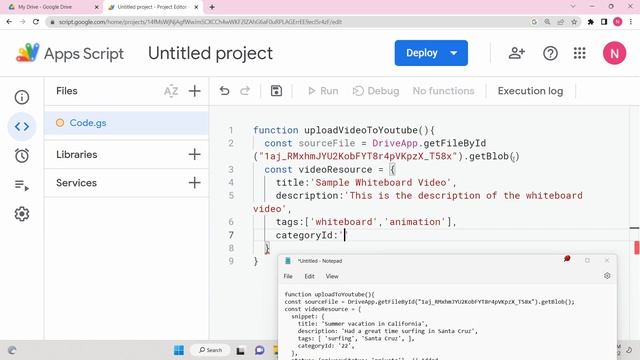The height and width of the screenshot is (360, 640).
Task: Start debugging with Debug button
Action: (376, 91)
